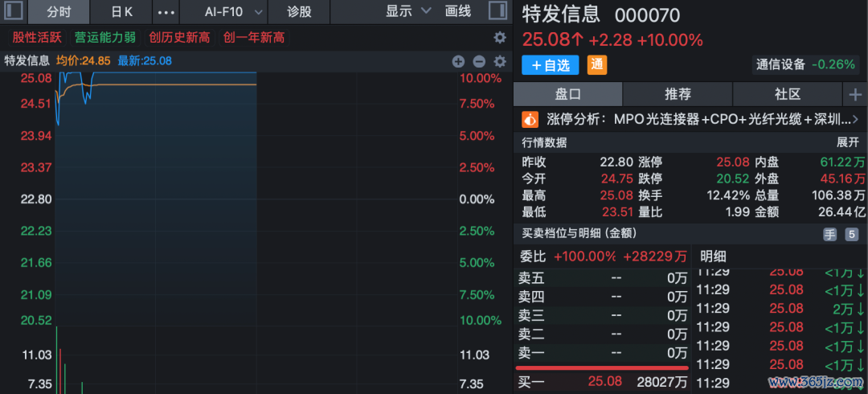868x394 pixels.
Task: Click the 今开 24.75 value
Action: [x=616, y=179]
